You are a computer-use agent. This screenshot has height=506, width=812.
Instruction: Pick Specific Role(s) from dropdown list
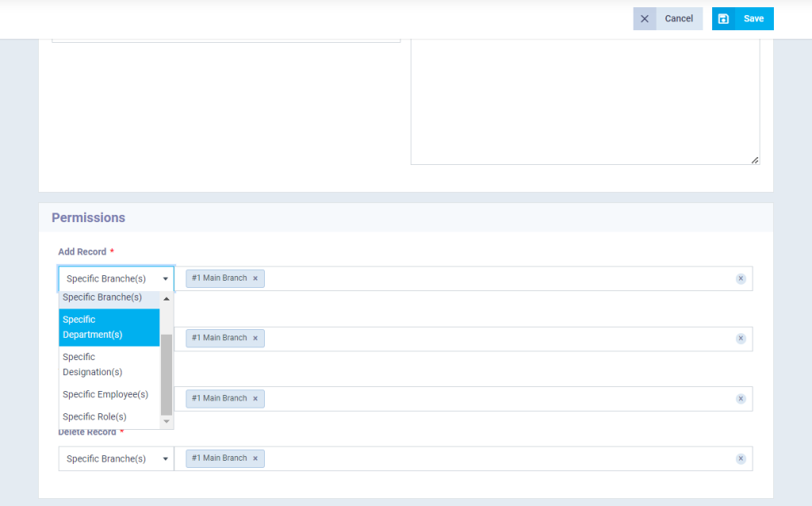(x=109, y=417)
